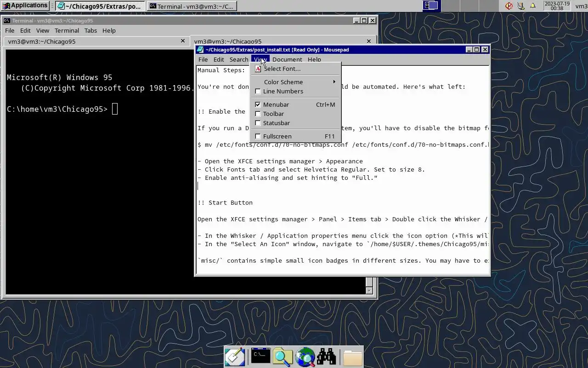Image resolution: width=588 pixels, height=368 pixels.
Task: Click 'Open the XFCE settings manager > Appearance' line
Action: [280, 161]
